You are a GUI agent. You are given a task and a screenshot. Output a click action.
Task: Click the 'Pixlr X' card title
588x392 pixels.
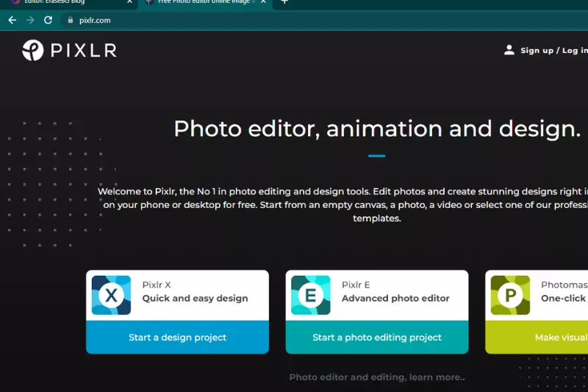[157, 285]
